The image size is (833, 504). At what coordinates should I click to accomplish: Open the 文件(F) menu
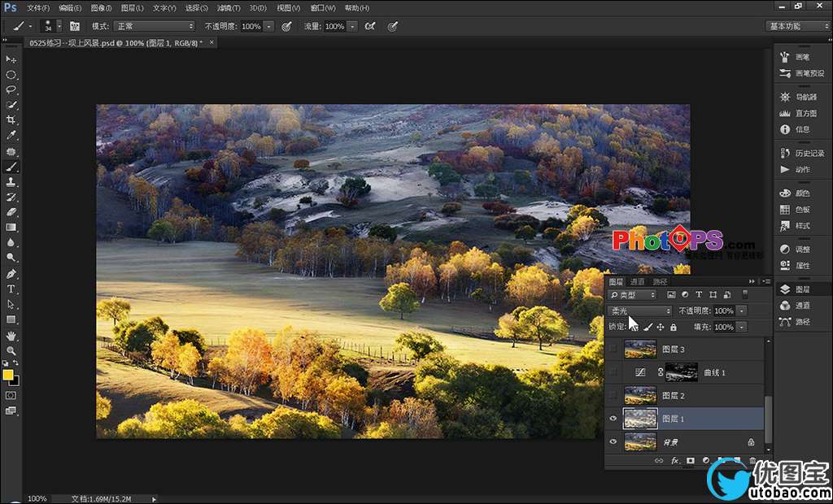pyautogui.click(x=37, y=8)
